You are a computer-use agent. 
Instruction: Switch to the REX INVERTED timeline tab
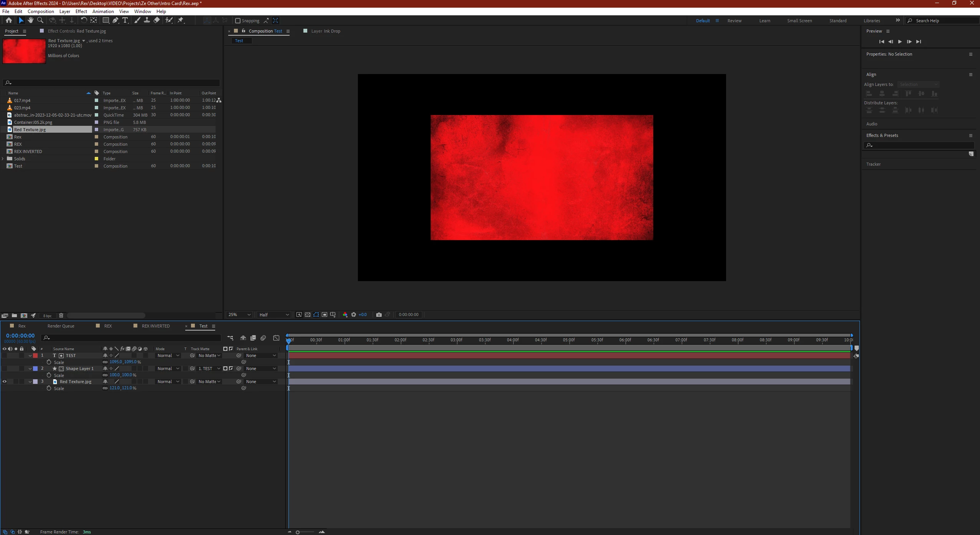pos(155,326)
